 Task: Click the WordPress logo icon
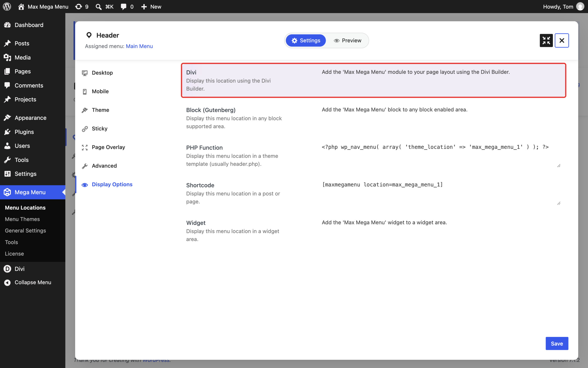coord(7,7)
